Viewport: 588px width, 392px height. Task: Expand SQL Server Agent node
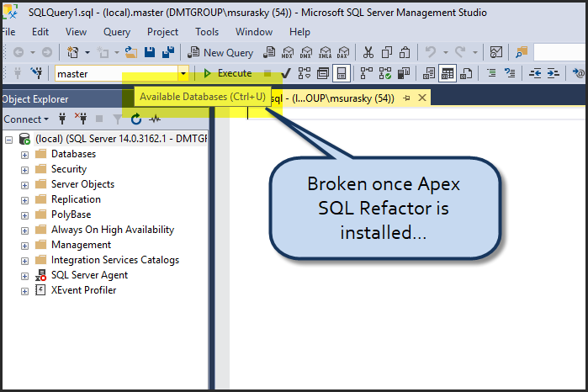coord(24,276)
